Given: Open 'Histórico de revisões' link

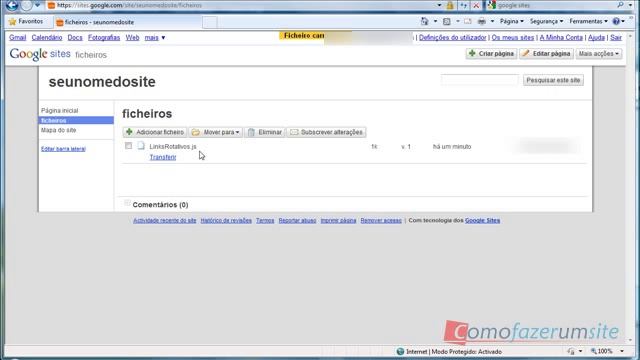Looking at the screenshot, I should click(226, 220).
